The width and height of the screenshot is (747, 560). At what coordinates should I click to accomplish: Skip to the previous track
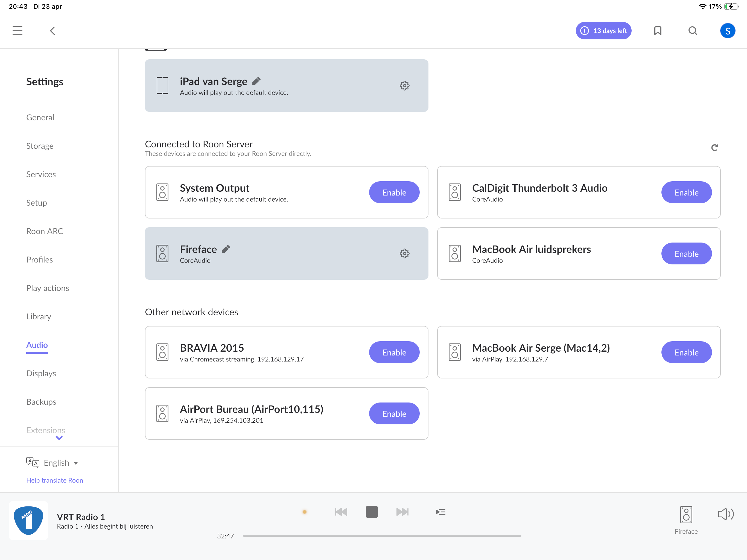[341, 512]
